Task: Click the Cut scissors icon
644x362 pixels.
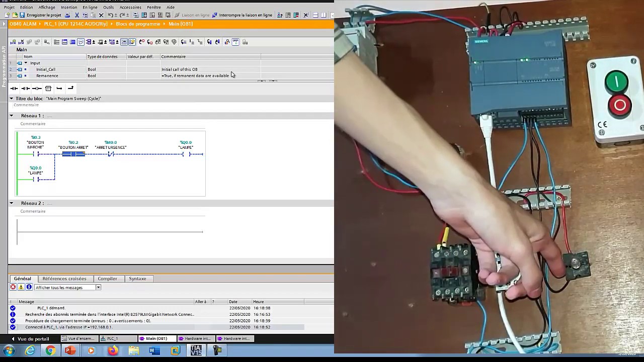Action: [77, 15]
